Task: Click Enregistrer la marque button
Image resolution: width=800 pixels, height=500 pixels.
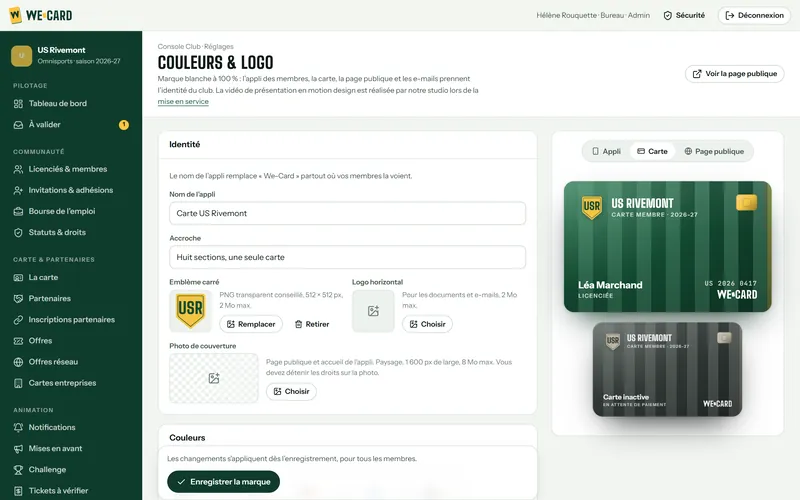Action: [x=223, y=482]
